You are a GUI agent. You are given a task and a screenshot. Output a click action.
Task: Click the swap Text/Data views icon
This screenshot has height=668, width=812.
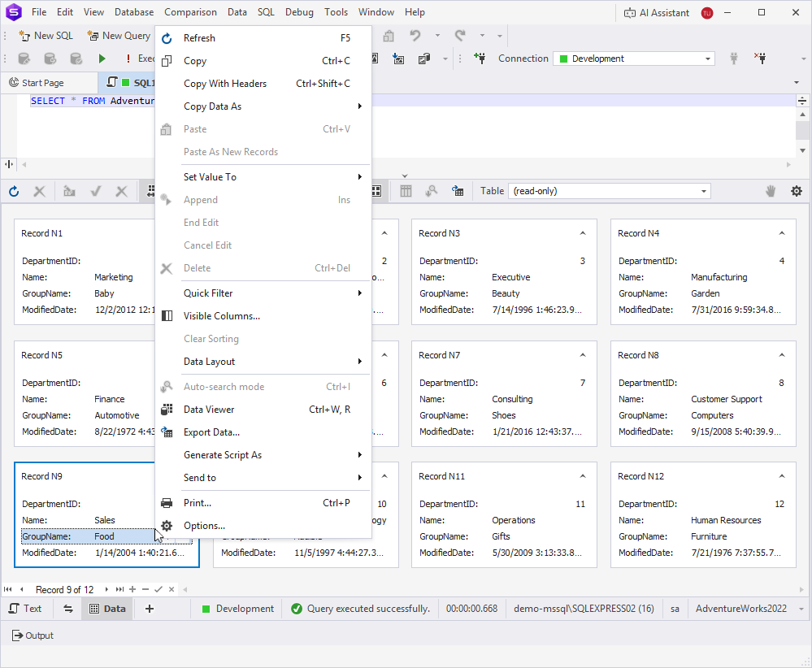click(67, 609)
